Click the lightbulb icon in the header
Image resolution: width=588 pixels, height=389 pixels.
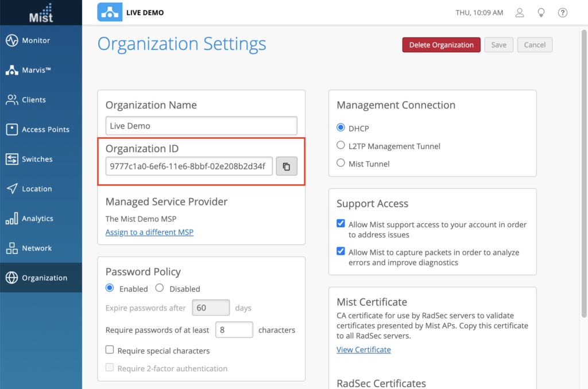[541, 13]
